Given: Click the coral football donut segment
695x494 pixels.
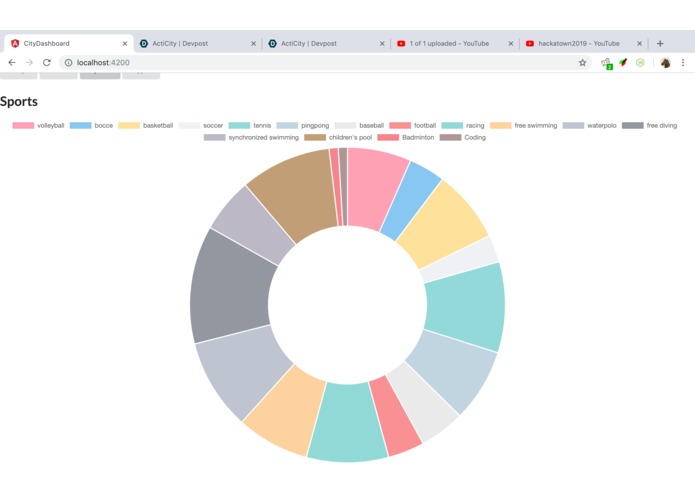Looking at the screenshot, I should [x=395, y=418].
